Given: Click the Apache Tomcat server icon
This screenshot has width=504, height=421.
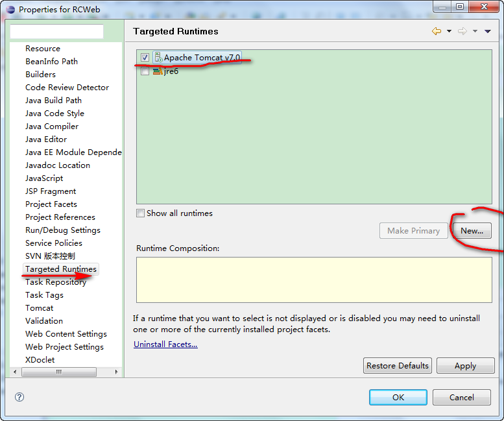Looking at the screenshot, I should tap(158, 57).
